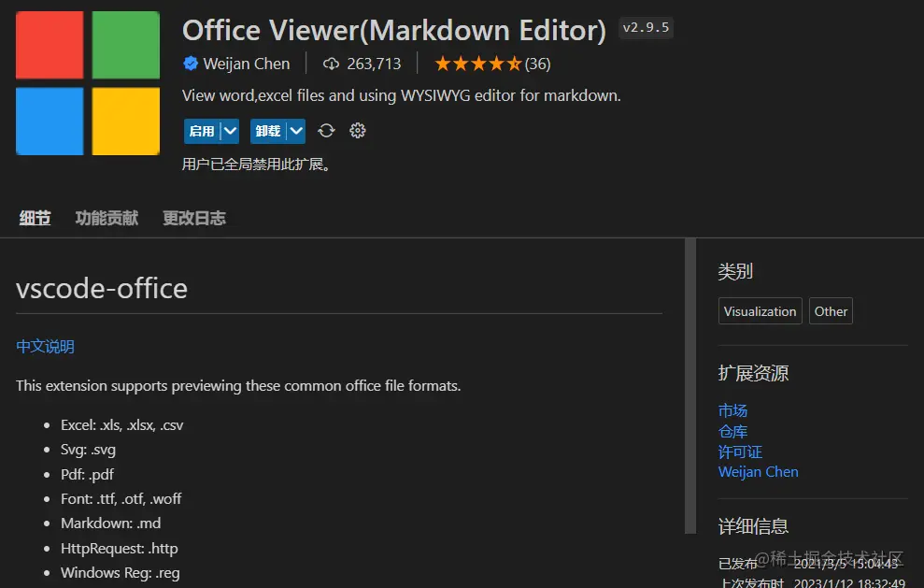Click the 卸载 (Uninstall) button
Viewport: 924px width, 588px height.
pos(268,131)
